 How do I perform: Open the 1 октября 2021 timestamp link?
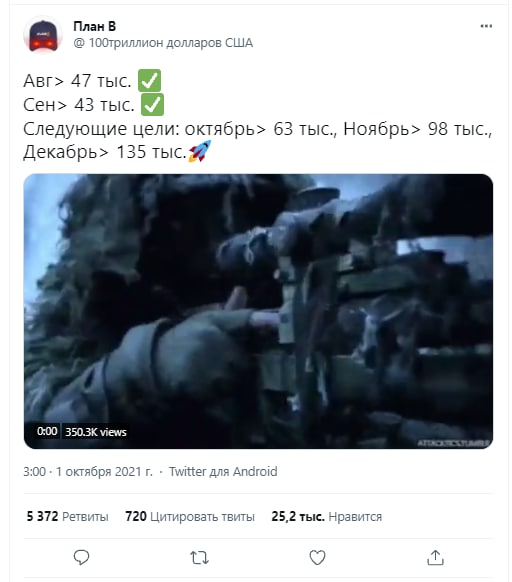pyautogui.click(x=88, y=471)
